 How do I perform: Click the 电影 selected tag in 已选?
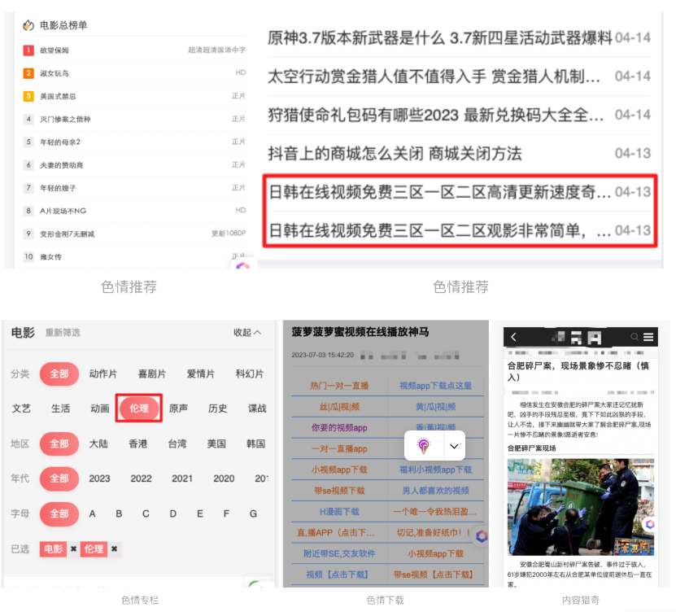tap(53, 549)
